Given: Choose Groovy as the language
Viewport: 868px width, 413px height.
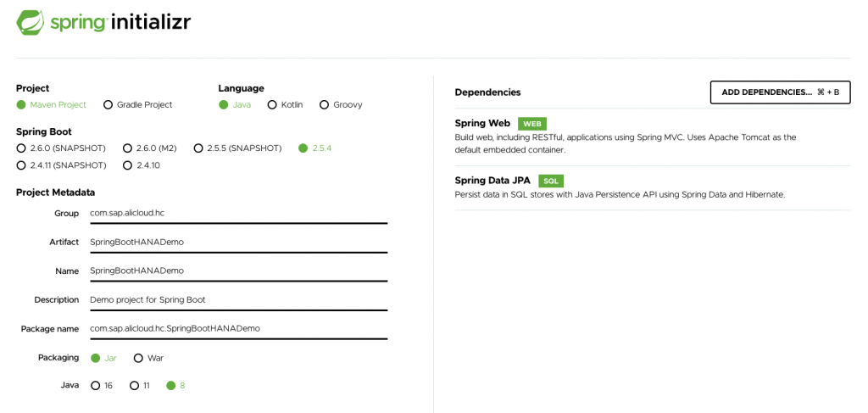Looking at the screenshot, I should point(341,104).
